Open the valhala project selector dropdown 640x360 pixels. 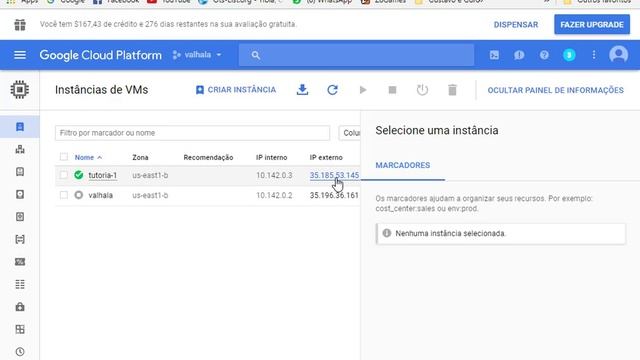[x=198, y=55]
